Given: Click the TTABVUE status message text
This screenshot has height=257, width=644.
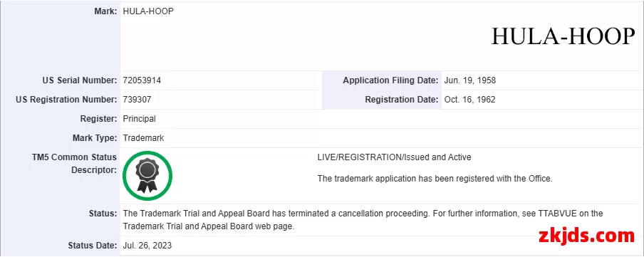Looking at the screenshot, I should pos(363,220).
